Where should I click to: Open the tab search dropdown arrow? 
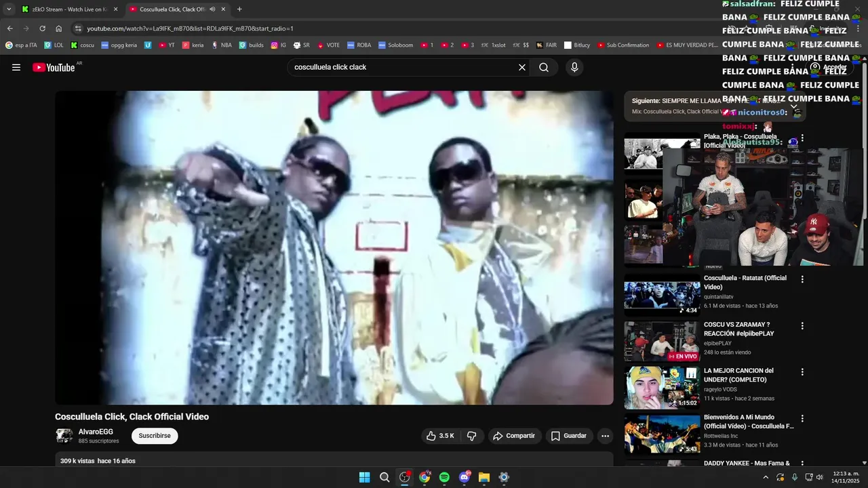9,9
